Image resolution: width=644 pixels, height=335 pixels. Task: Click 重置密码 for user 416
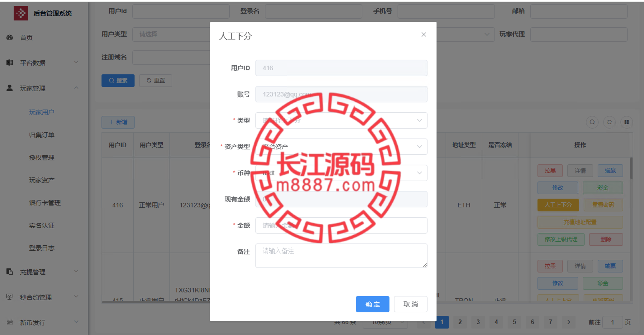click(x=603, y=205)
